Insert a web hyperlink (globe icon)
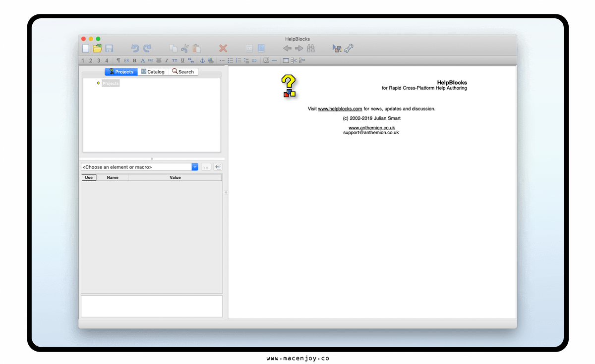 point(210,60)
